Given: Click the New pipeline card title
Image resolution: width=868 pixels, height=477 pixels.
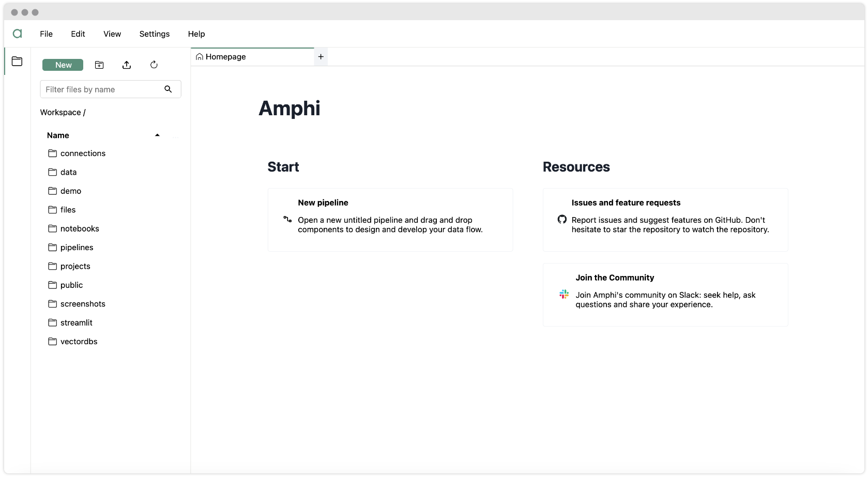Looking at the screenshot, I should [323, 203].
